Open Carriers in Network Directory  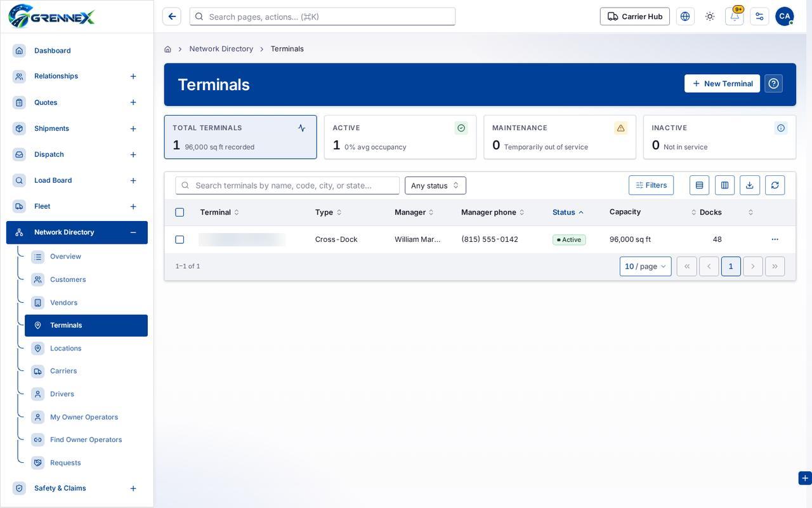click(86, 371)
